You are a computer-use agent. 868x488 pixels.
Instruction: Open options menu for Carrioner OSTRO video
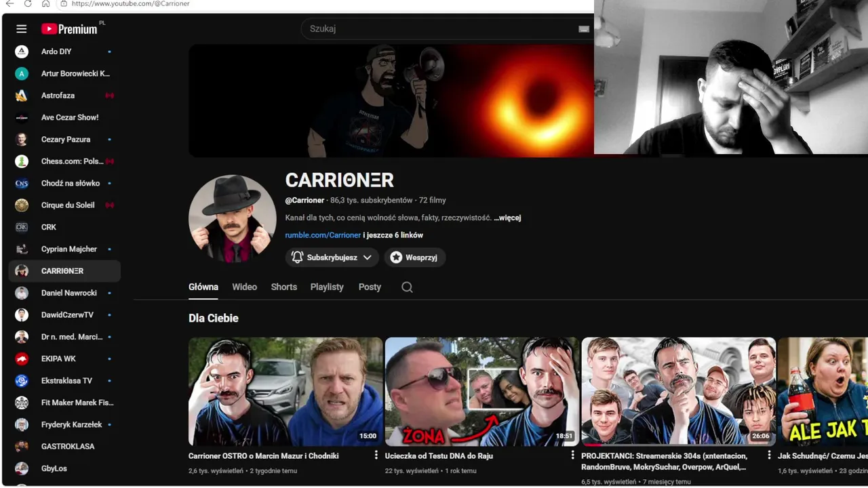point(376,455)
